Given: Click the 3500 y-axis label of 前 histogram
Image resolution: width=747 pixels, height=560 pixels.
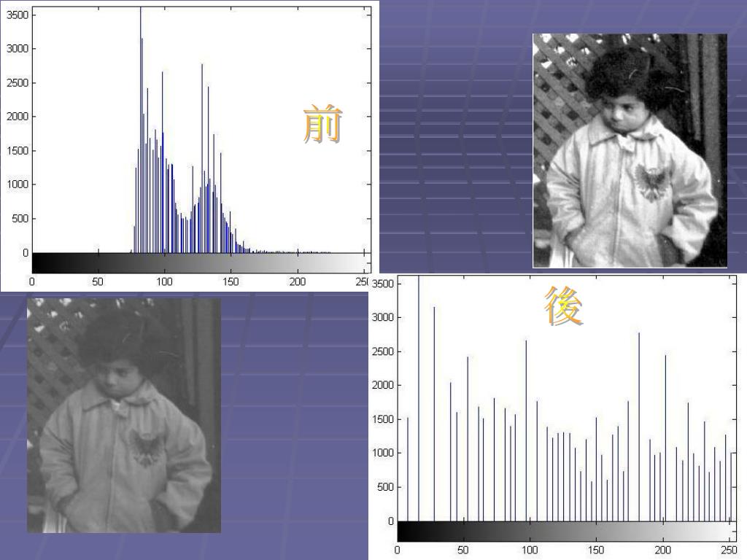Looking at the screenshot, I should click(18, 15).
